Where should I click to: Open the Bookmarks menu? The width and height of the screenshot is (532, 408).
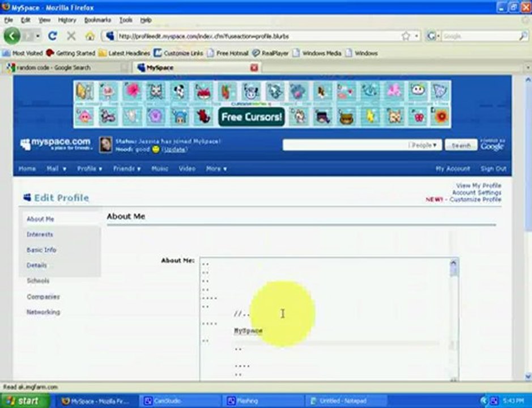click(97, 20)
